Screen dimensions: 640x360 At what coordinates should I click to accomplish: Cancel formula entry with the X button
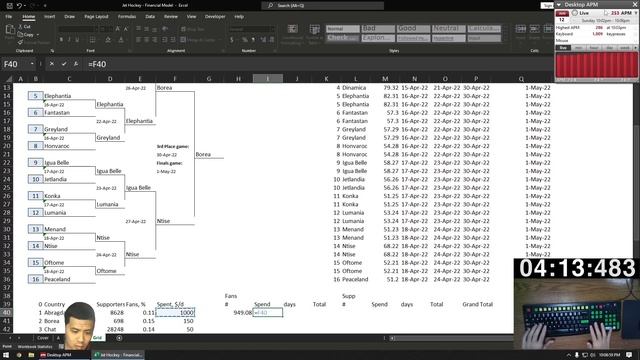[x=51, y=64]
